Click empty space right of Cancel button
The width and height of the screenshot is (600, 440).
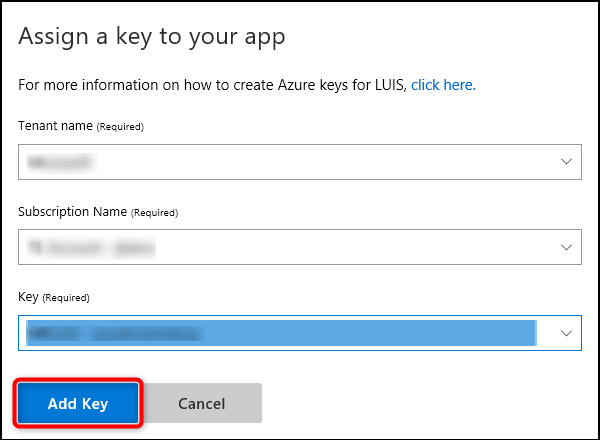(420, 403)
